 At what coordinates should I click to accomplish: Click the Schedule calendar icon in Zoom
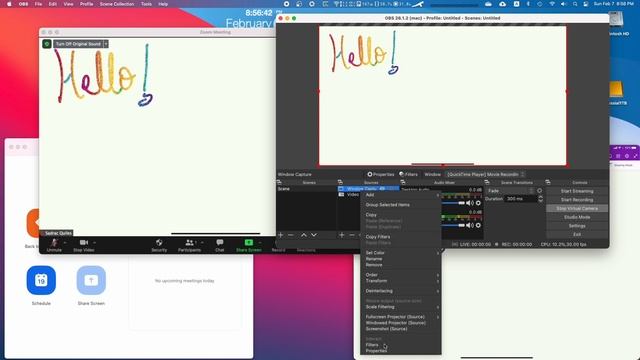[x=41, y=280]
